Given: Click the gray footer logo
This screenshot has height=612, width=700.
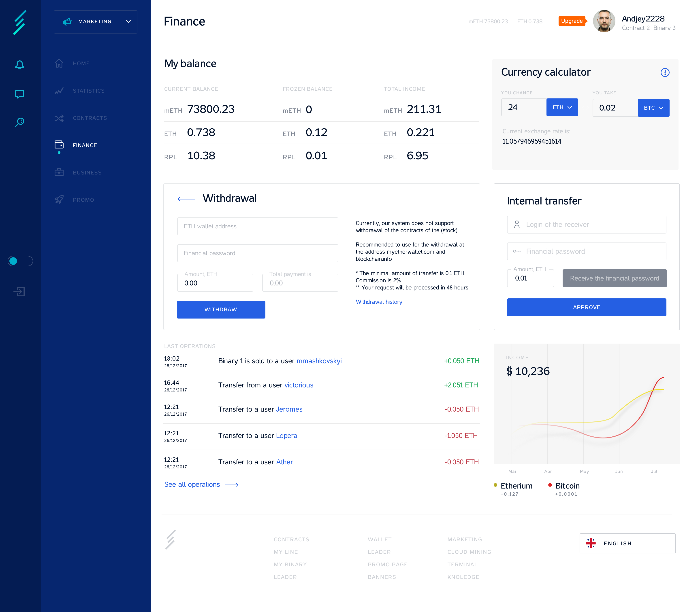Looking at the screenshot, I should coord(171,540).
